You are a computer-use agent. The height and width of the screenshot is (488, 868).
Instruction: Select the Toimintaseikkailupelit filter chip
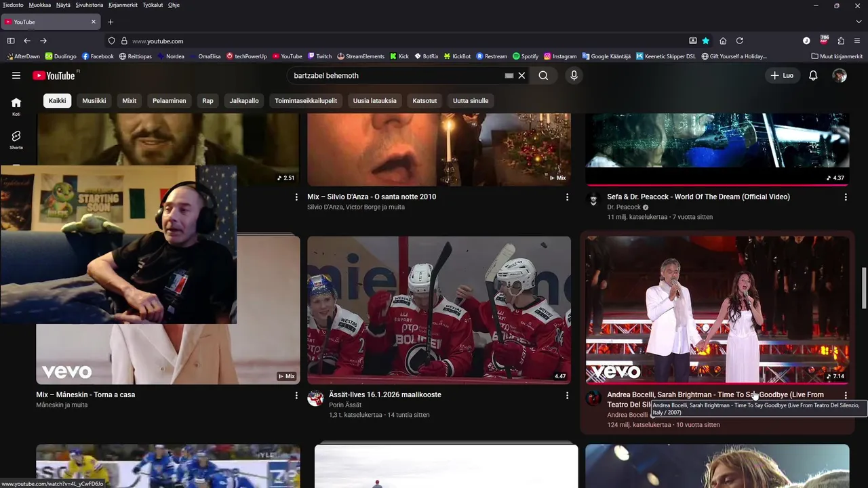(306, 101)
